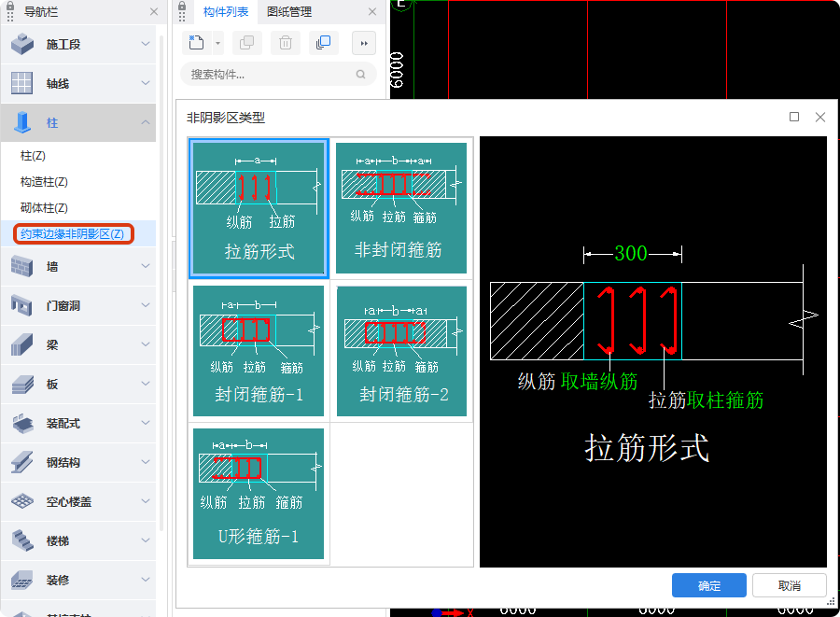The image size is (840, 617).
Task: Select the 柱 category icon in navigation bar
Action: pyautogui.click(x=21, y=122)
